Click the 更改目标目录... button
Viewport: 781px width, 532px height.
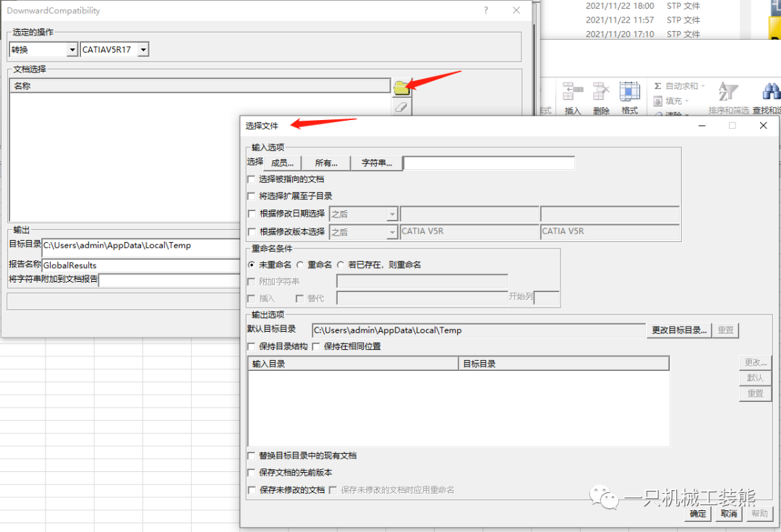pyautogui.click(x=679, y=330)
